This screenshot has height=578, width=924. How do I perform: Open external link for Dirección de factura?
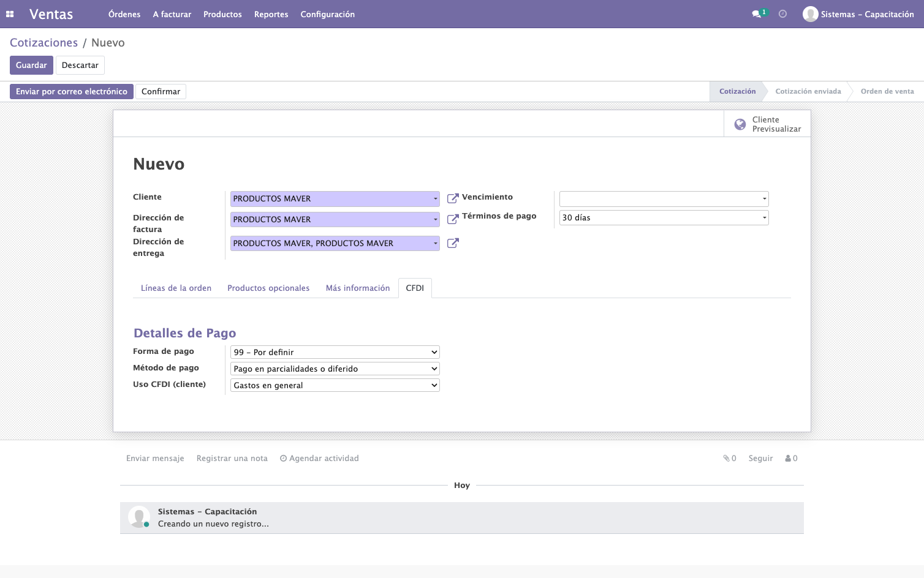[x=453, y=219]
